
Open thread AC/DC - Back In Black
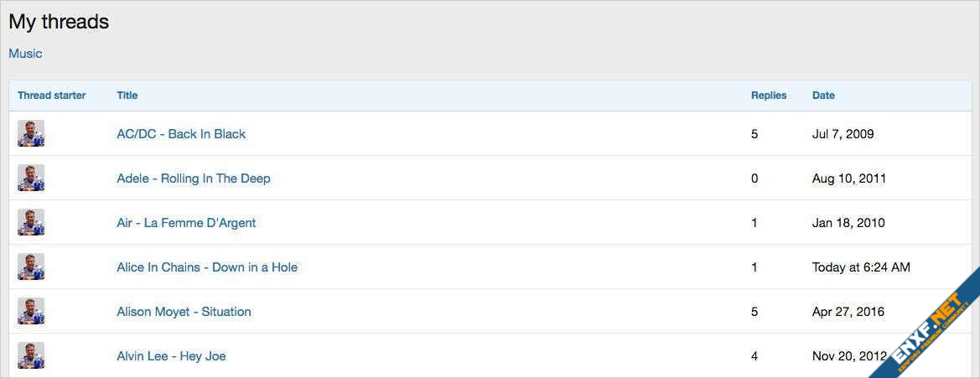181,134
